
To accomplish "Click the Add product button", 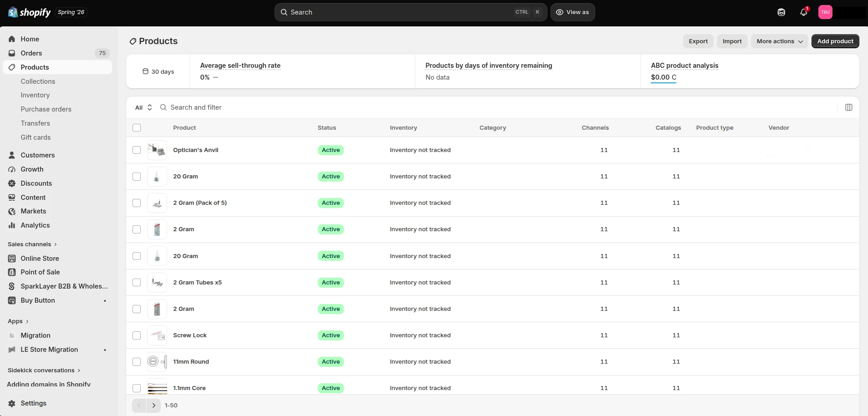I will pyautogui.click(x=835, y=41).
